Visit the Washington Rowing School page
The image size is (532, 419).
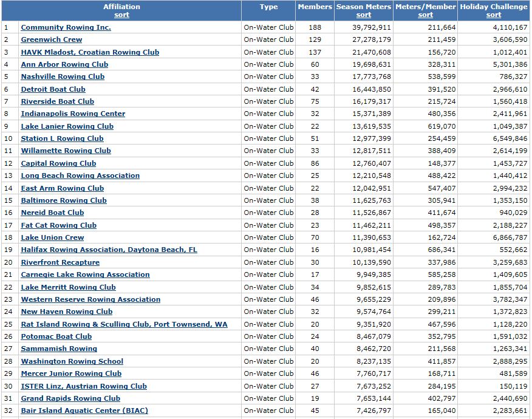(72, 361)
